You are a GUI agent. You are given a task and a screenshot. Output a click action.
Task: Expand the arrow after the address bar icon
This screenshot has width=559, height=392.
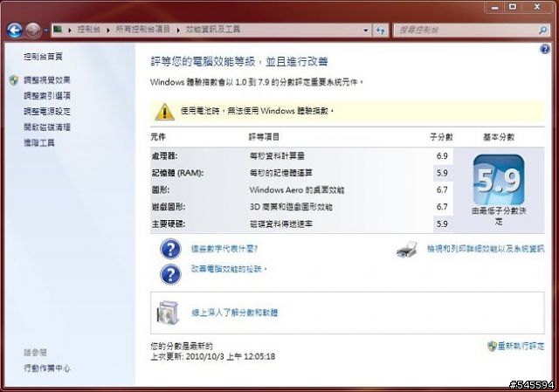coord(70,30)
